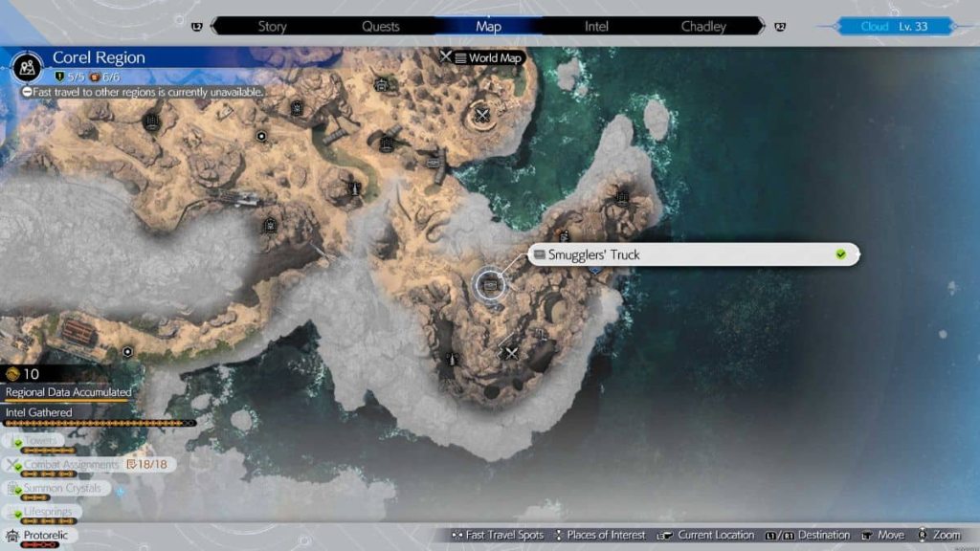Select the highlighted Smugglers' Truck map marker
This screenshot has height=551, width=980.
(x=490, y=285)
